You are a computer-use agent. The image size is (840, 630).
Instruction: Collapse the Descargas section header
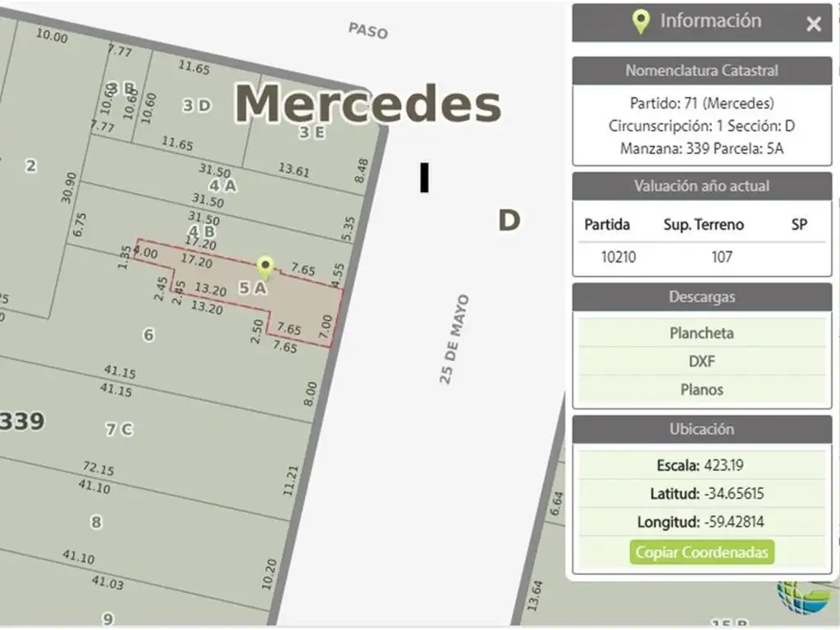(x=701, y=297)
